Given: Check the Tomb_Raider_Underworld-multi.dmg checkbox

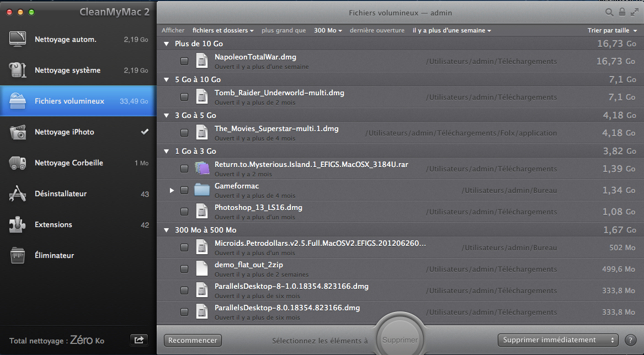Looking at the screenshot, I should (x=184, y=97).
